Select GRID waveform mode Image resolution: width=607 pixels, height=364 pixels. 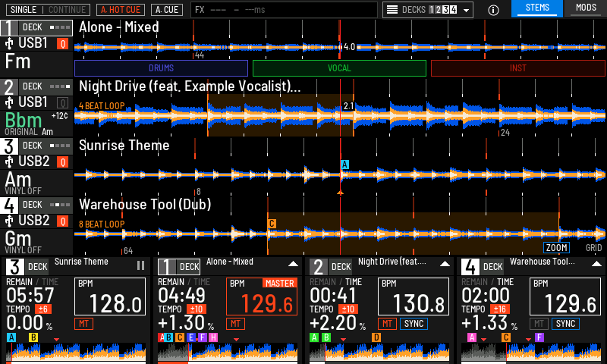593,248
